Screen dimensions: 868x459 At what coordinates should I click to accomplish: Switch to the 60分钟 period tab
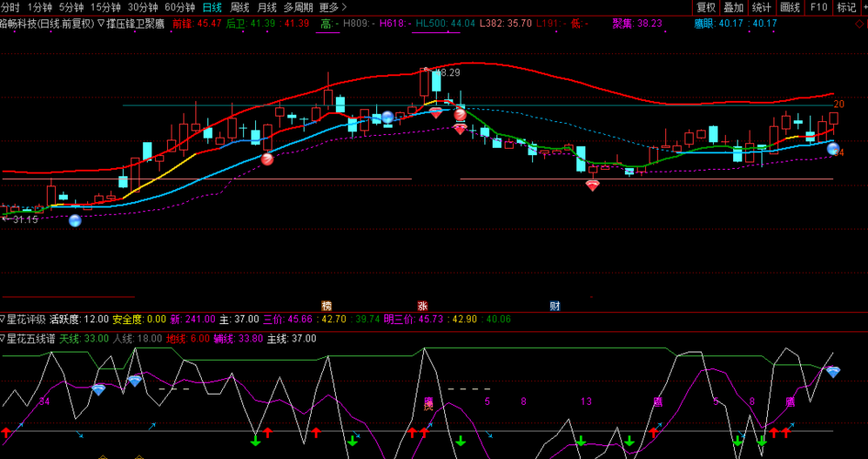(180, 7)
